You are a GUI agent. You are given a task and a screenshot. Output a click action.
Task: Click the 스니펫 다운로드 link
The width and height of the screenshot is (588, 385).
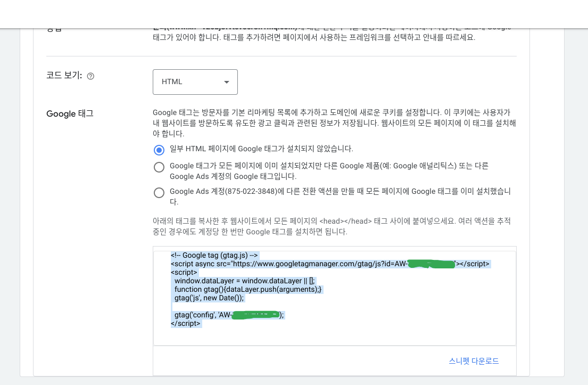click(x=474, y=361)
